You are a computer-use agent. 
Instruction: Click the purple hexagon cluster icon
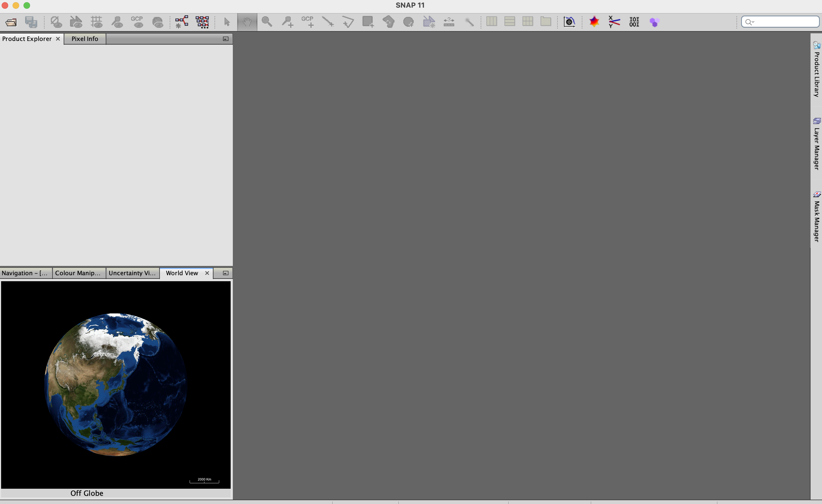coord(654,22)
